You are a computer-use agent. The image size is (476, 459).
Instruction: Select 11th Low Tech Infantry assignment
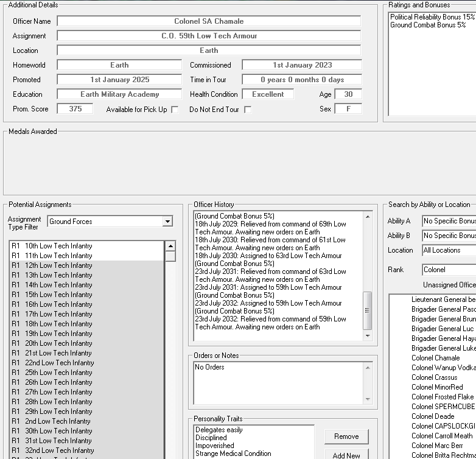[x=87, y=256]
